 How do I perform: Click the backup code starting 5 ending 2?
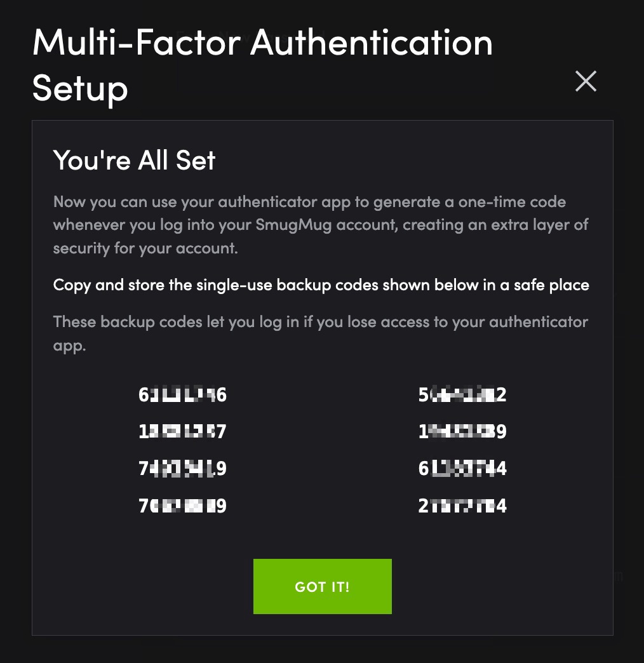click(462, 395)
